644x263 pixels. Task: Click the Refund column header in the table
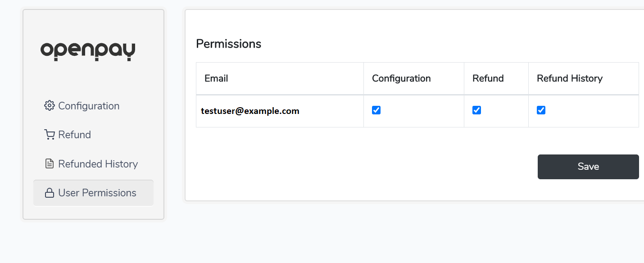[488, 78]
